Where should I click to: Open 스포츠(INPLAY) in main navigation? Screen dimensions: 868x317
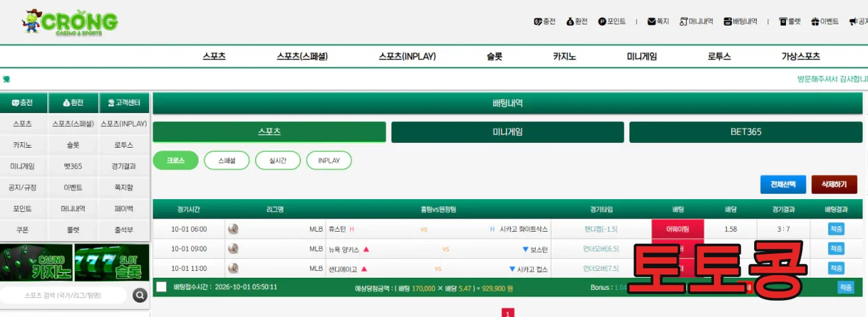[407, 57]
